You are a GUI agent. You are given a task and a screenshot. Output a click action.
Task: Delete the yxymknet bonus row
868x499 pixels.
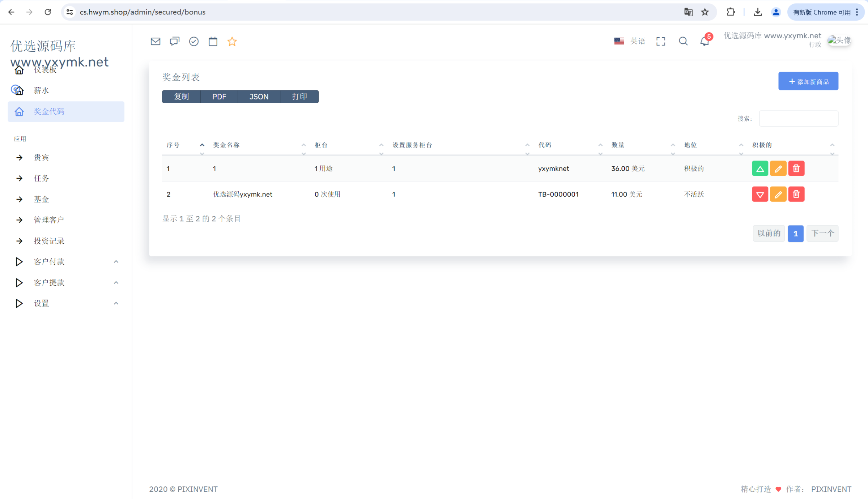click(x=796, y=169)
